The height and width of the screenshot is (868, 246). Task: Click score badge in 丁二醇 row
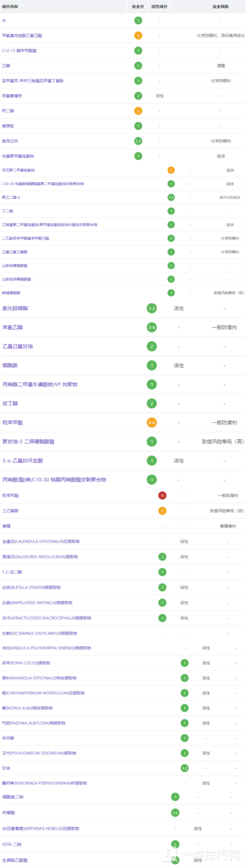pyautogui.click(x=171, y=211)
